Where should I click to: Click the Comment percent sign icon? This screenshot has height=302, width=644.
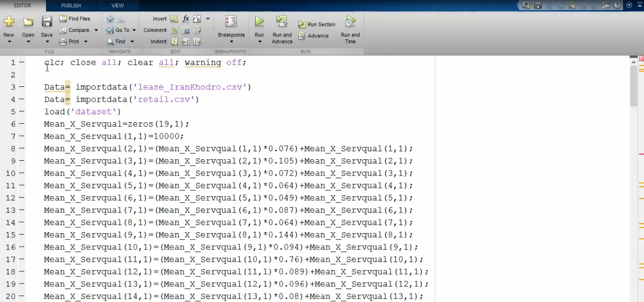coord(174,30)
